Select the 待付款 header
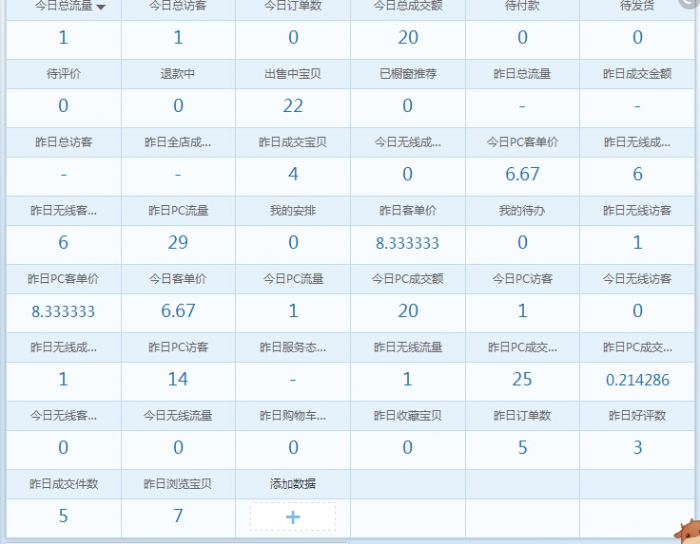This screenshot has height=544, width=700. click(x=522, y=6)
